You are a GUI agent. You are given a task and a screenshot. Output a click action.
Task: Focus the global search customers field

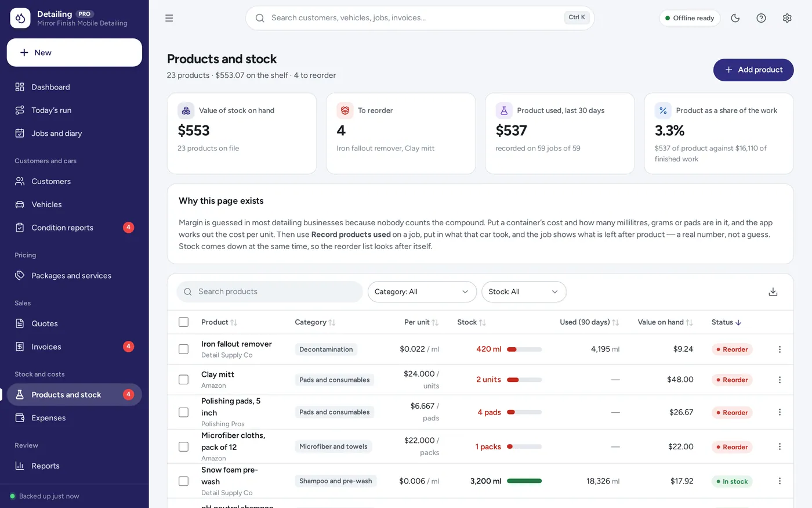click(x=420, y=18)
